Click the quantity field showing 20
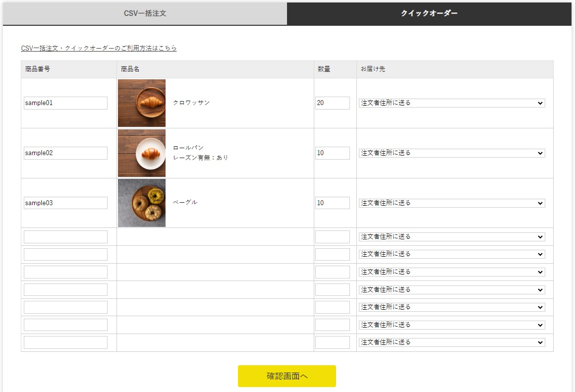 click(x=332, y=103)
